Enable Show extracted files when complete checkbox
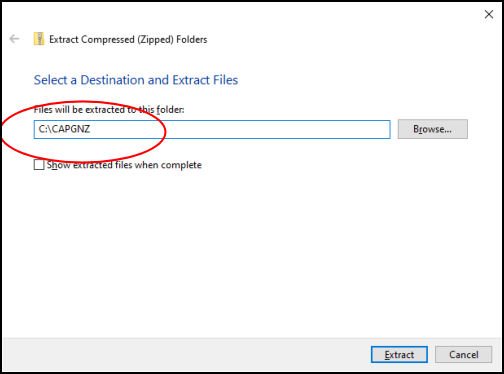The height and width of the screenshot is (374, 504). [39, 165]
